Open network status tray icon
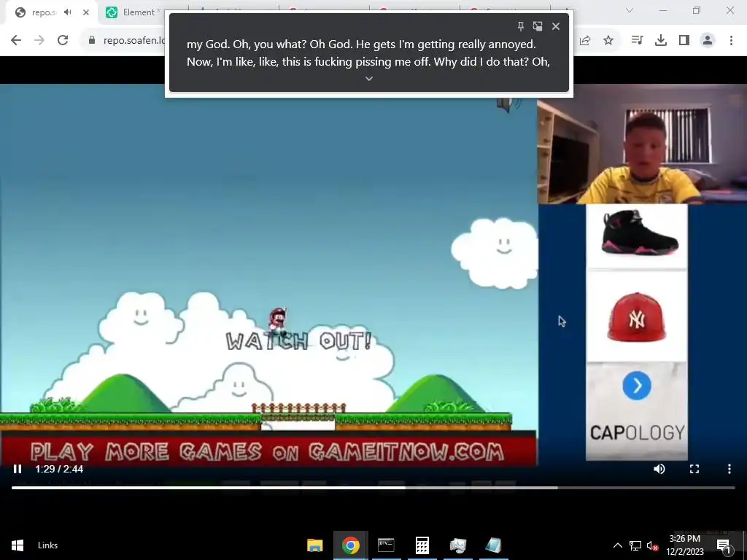747x560 pixels. [635, 545]
